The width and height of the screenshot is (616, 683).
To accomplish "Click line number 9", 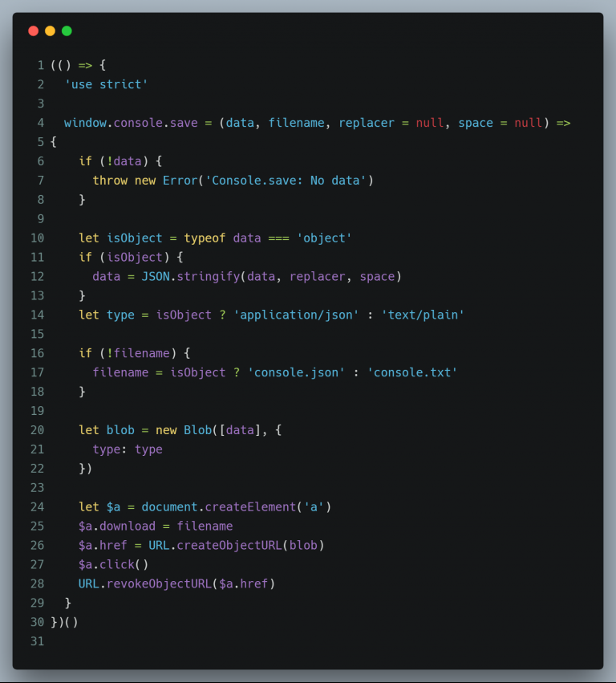I will 41,218.
